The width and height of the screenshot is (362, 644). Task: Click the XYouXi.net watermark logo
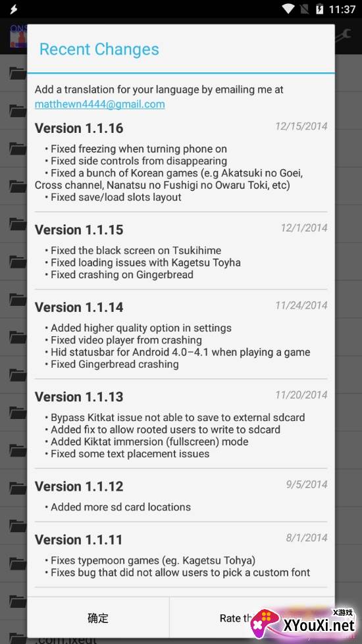click(x=303, y=624)
